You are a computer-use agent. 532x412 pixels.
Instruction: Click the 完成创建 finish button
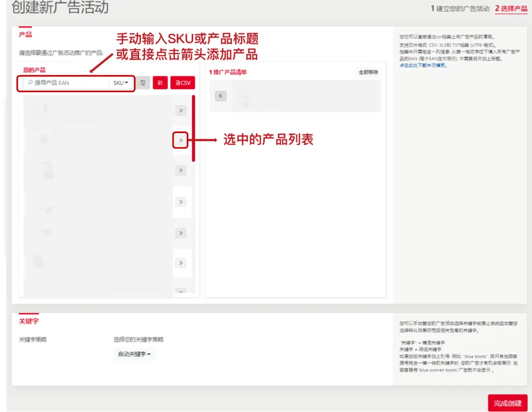tap(507, 403)
